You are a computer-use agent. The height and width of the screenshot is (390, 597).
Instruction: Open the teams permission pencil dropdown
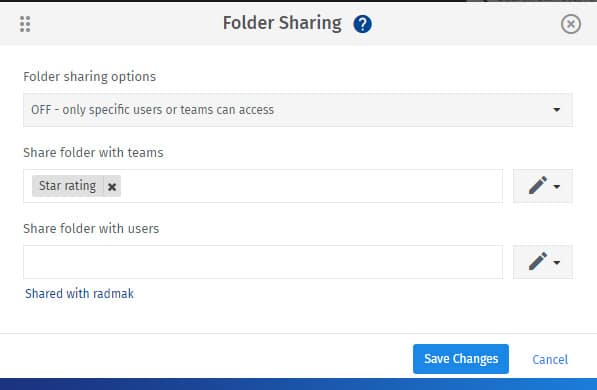click(543, 186)
